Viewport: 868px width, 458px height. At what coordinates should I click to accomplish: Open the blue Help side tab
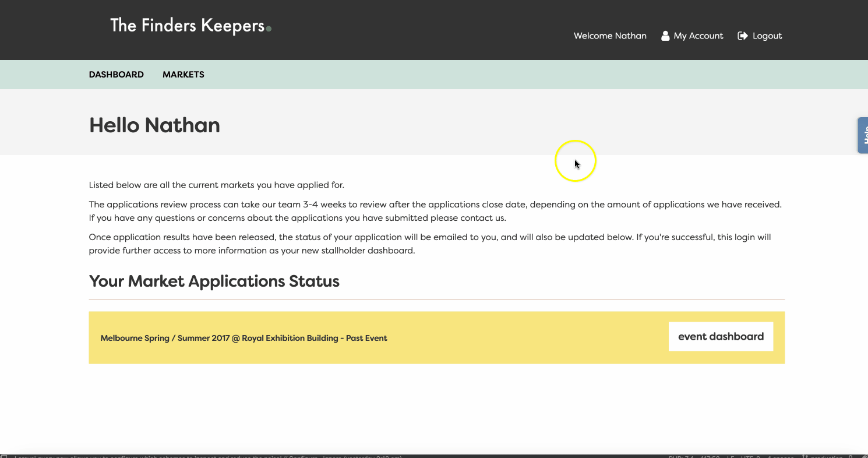pos(863,135)
